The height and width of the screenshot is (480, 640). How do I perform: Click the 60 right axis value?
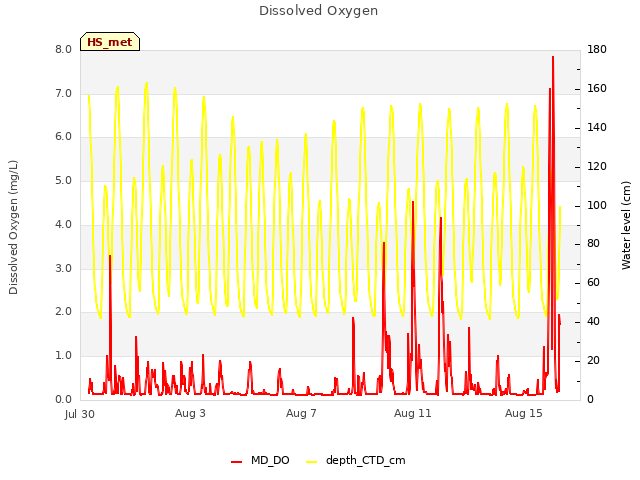pyautogui.click(x=593, y=282)
